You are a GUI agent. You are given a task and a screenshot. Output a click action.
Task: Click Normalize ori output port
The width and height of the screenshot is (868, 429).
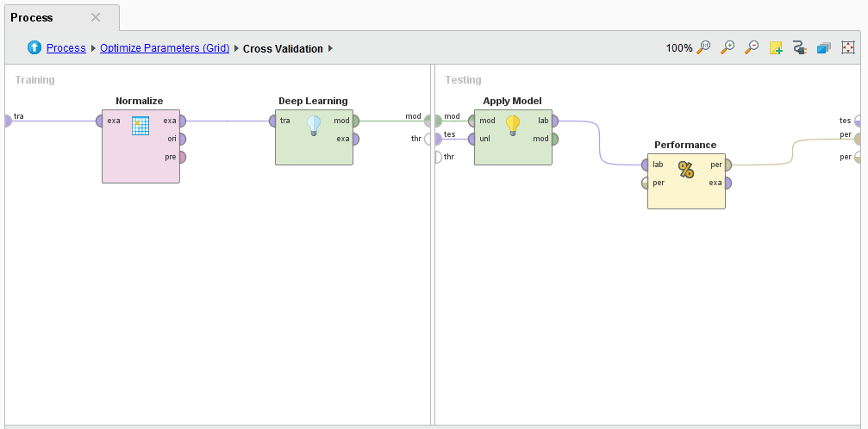pyautogui.click(x=182, y=139)
